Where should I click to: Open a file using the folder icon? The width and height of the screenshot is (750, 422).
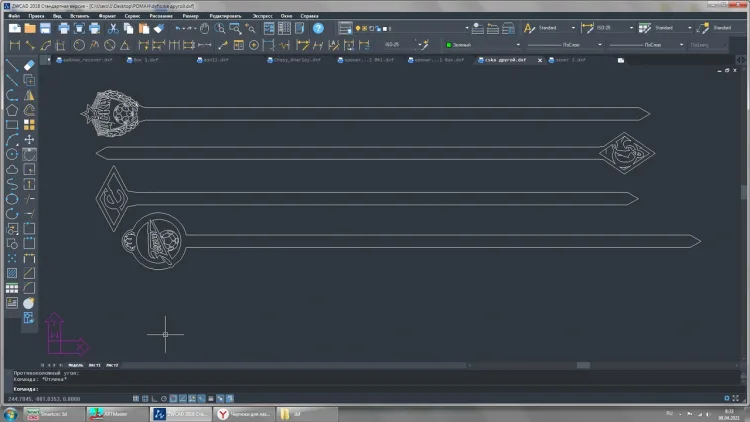coord(30,28)
